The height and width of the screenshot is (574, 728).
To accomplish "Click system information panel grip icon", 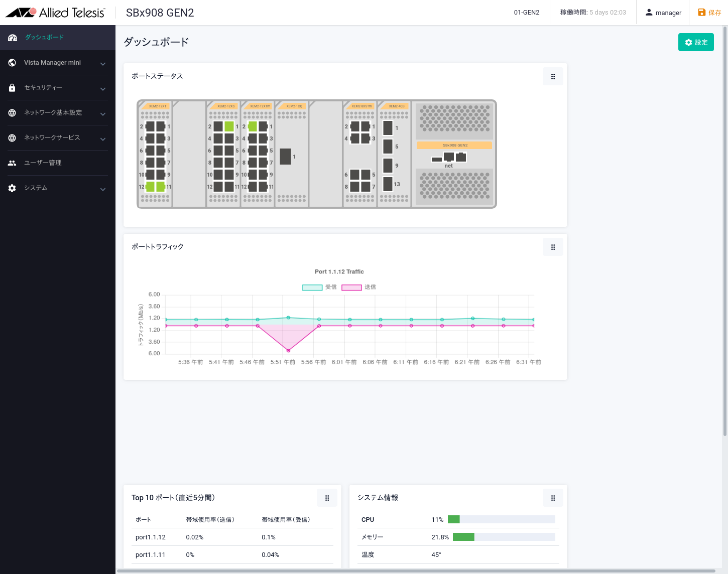I will pos(553,498).
